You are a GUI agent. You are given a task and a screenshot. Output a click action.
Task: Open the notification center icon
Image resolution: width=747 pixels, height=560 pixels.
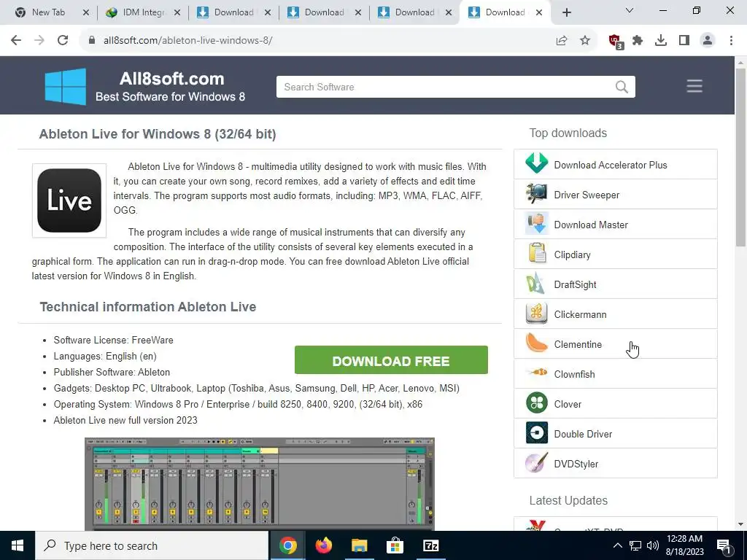pyautogui.click(x=724, y=545)
